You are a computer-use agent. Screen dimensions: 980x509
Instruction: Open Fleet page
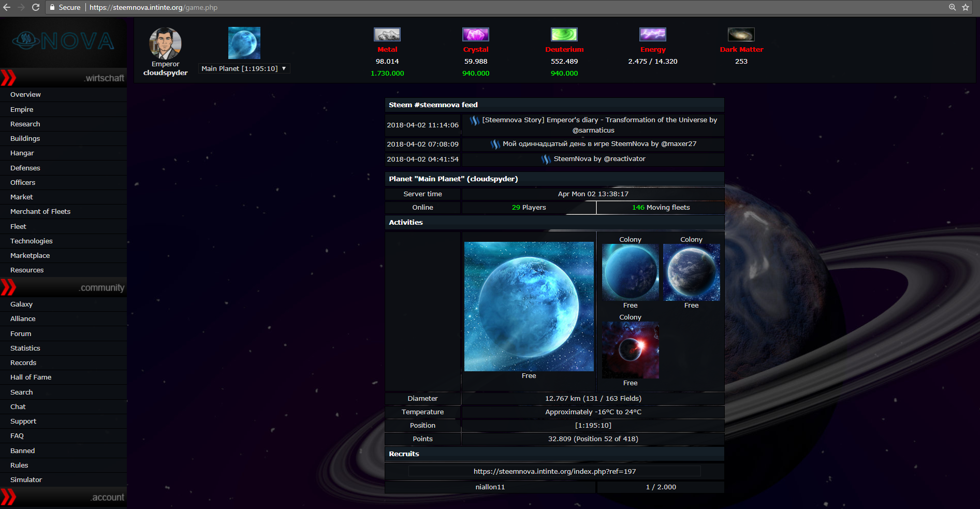click(x=18, y=226)
